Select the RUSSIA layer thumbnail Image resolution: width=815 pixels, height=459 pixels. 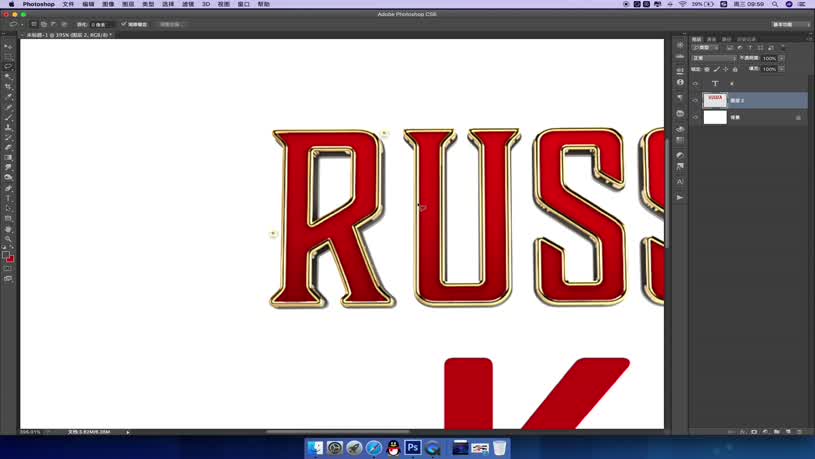(715, 100)
